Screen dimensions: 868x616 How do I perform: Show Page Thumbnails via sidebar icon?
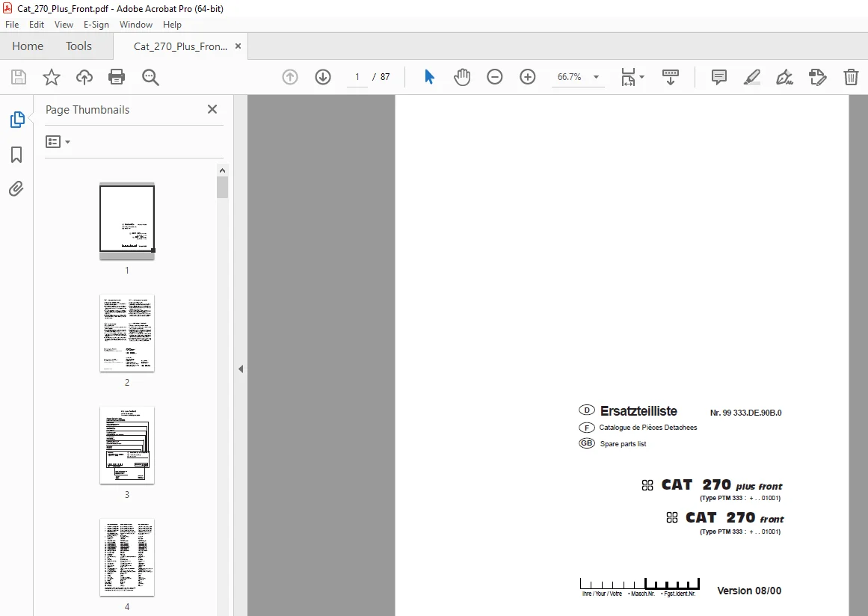[x=17, y=120]
